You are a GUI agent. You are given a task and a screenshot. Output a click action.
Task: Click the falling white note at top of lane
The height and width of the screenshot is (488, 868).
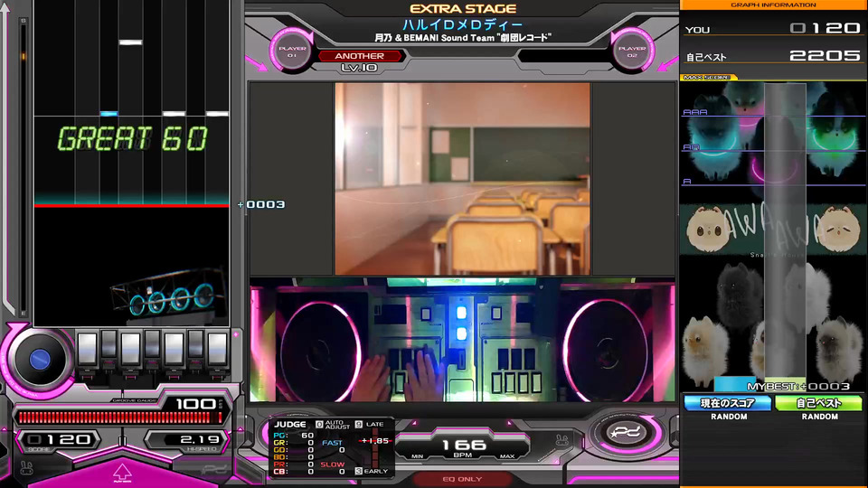point(130,42)
